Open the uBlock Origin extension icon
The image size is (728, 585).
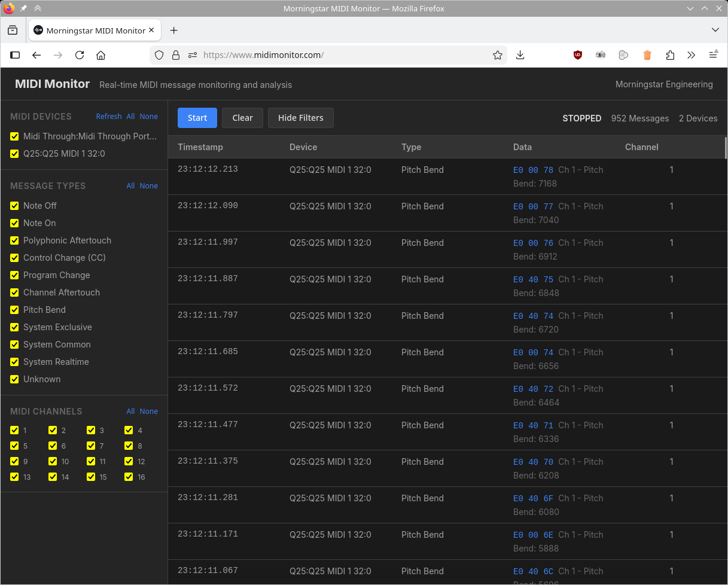pos(577,55)
